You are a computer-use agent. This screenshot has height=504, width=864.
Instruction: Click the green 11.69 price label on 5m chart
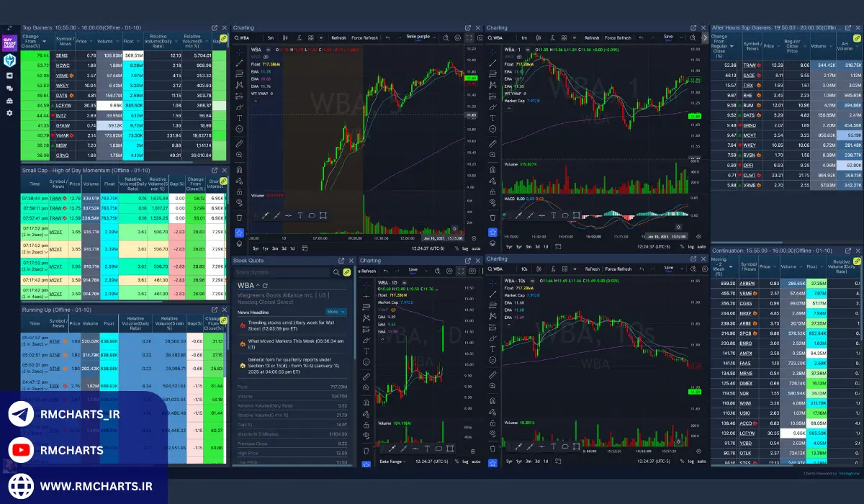471,77
